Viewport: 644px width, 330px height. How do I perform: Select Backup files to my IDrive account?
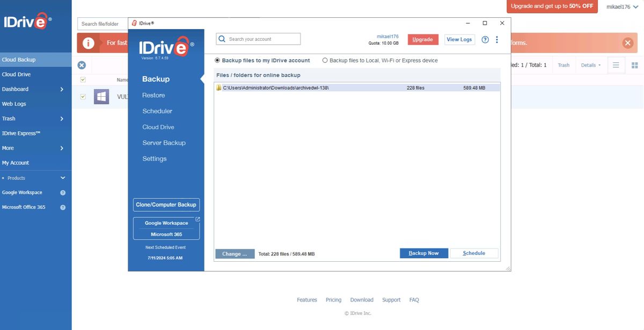217,60
